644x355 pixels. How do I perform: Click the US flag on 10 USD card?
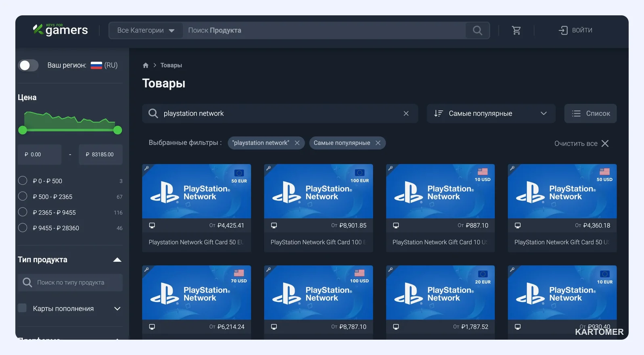pyautogui.click(x=483, y=172)
